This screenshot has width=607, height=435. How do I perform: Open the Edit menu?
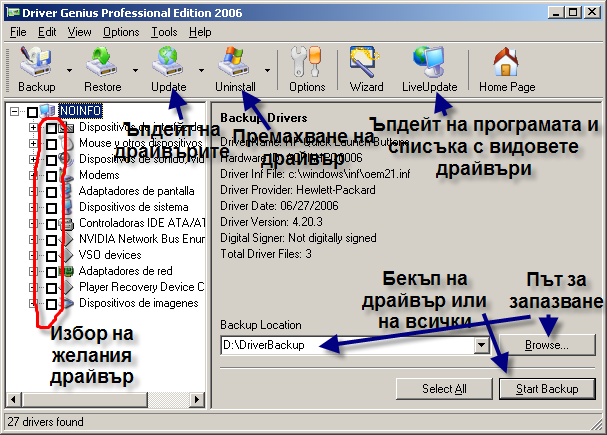click(x=47, y=32)
